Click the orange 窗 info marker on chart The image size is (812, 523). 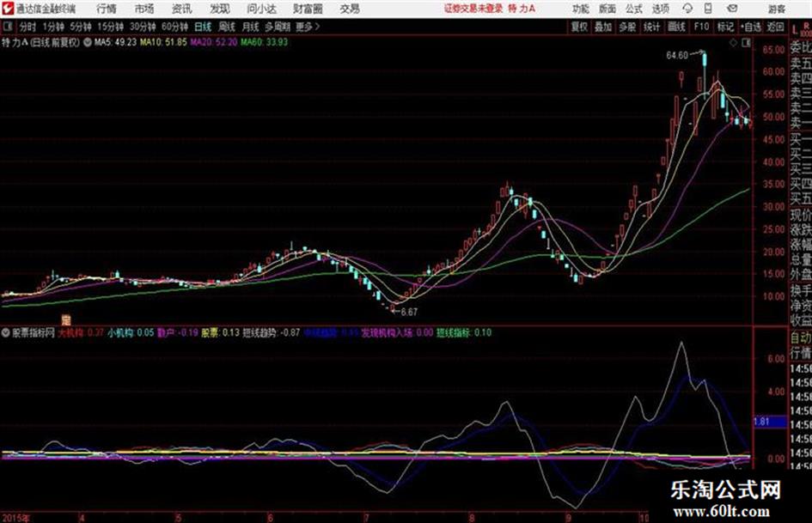click(x=66, y=319)
